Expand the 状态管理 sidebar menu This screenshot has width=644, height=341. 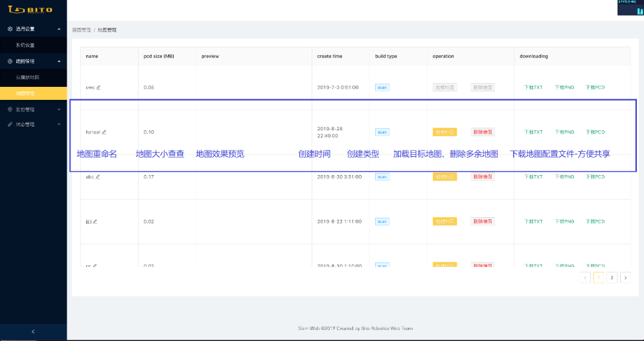click(59, 124)
